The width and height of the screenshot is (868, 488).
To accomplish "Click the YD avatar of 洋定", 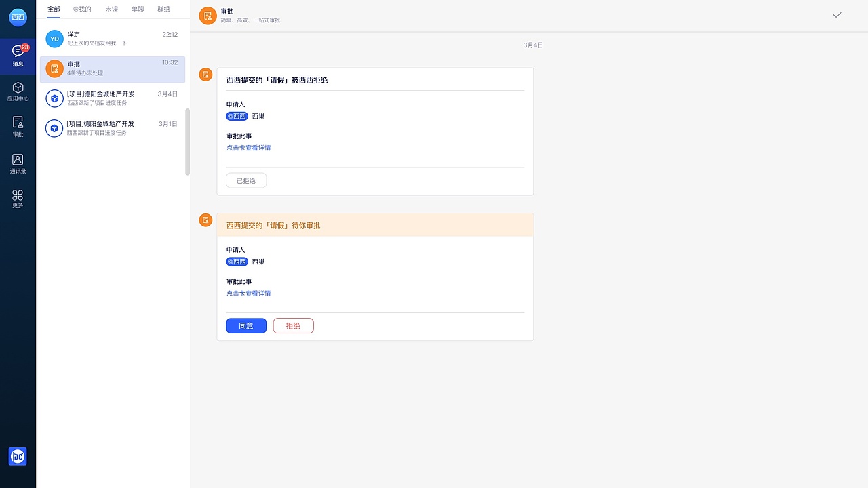I will click(54, 39).
